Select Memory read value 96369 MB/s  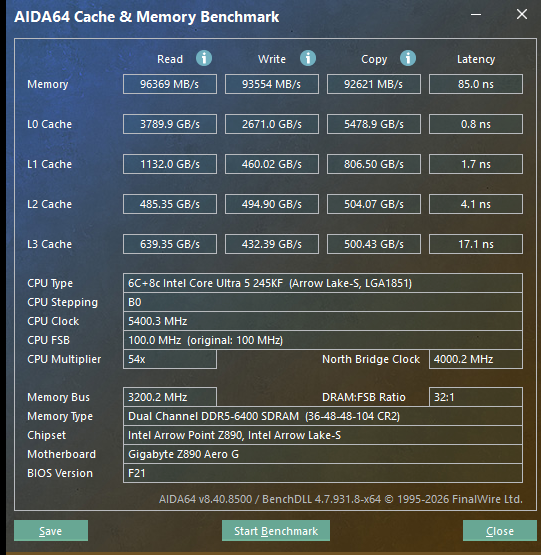click(x=170, y=84)
